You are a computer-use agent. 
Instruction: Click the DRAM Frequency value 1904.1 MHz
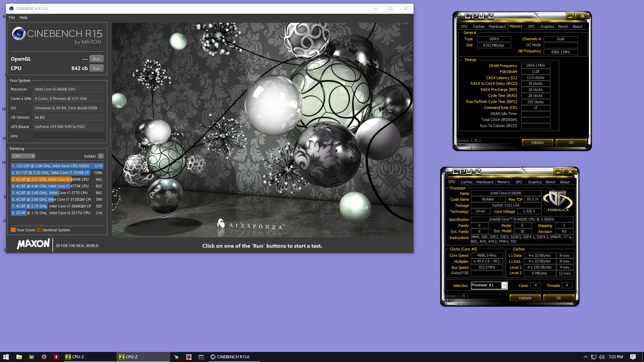tap(535, 66)
